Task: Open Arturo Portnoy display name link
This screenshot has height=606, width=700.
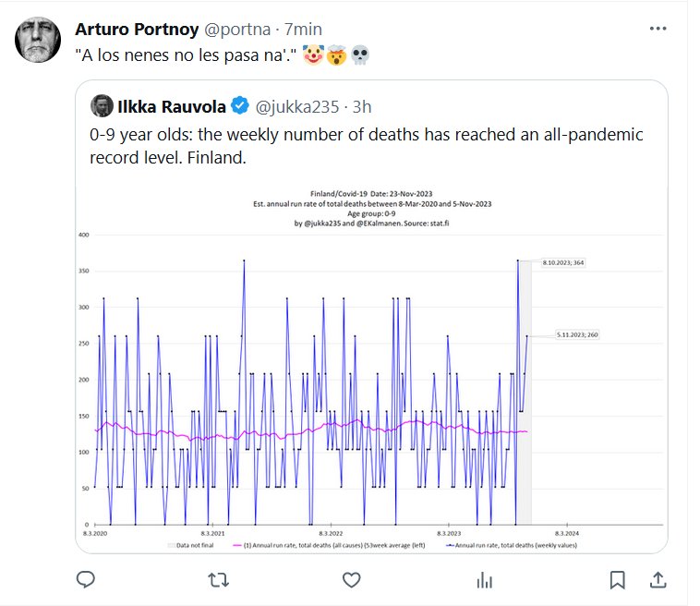Action: coord(136,29)
